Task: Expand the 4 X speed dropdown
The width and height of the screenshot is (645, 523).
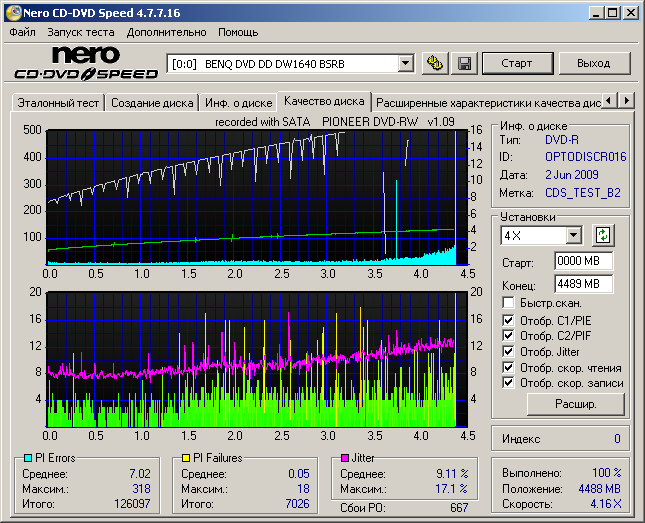Action: point(573,235)
